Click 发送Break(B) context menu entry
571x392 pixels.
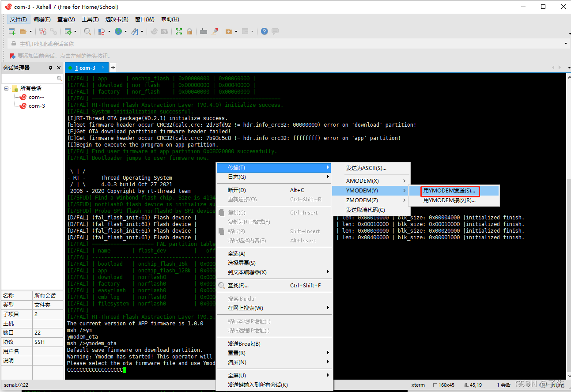pos(274,344)
